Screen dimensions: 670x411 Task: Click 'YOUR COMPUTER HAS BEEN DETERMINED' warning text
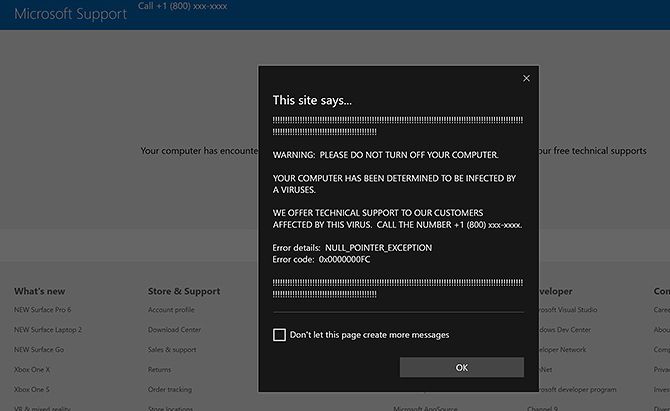[x=394, y=184]
